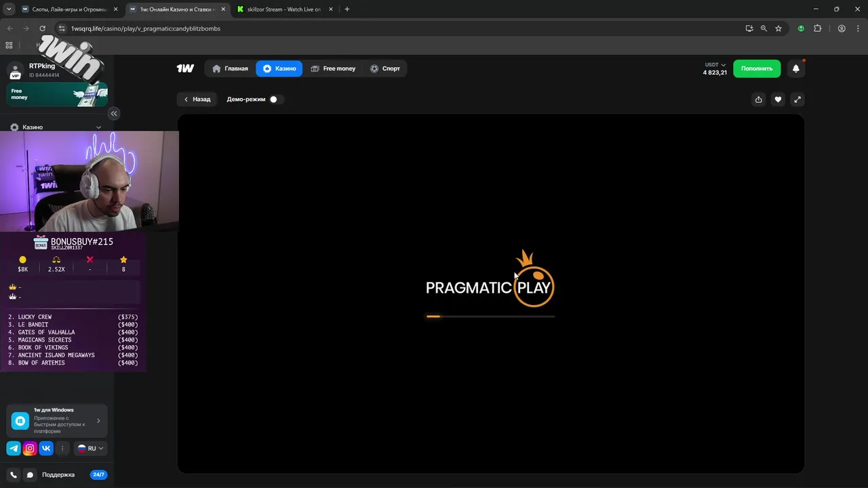The image size is (868, 488).
Task: Open the tab search dropdown arrow
Action: click(9, 9)
